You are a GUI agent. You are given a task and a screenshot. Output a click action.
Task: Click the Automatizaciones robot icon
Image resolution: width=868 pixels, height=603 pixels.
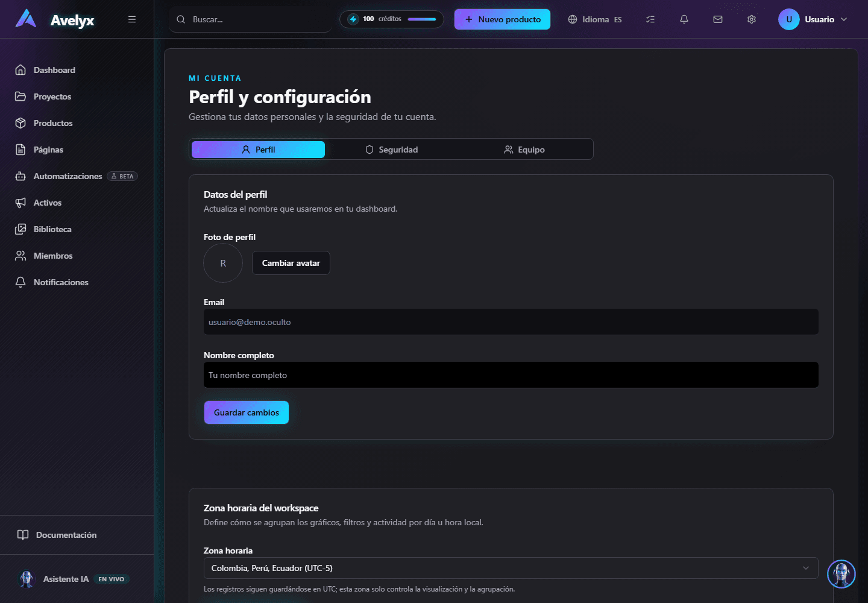20,176
